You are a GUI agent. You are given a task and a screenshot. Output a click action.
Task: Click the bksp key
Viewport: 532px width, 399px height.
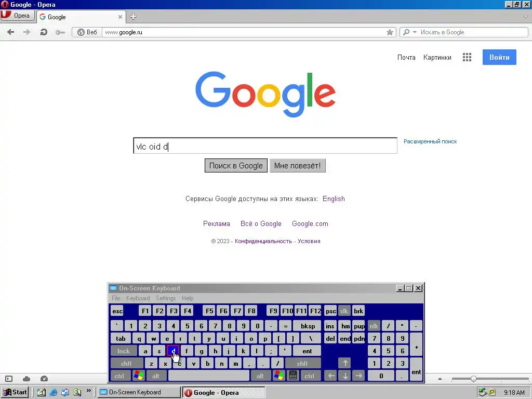(308, 326)
